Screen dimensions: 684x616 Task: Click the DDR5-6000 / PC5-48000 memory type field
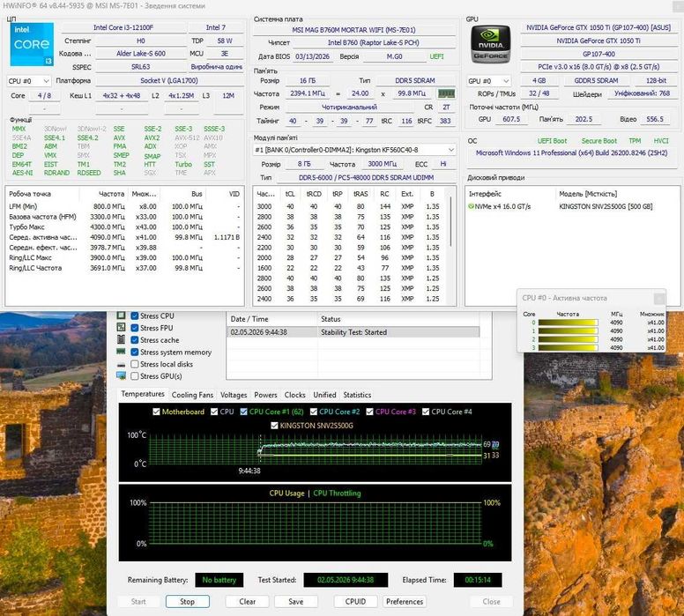coord(366,177)
